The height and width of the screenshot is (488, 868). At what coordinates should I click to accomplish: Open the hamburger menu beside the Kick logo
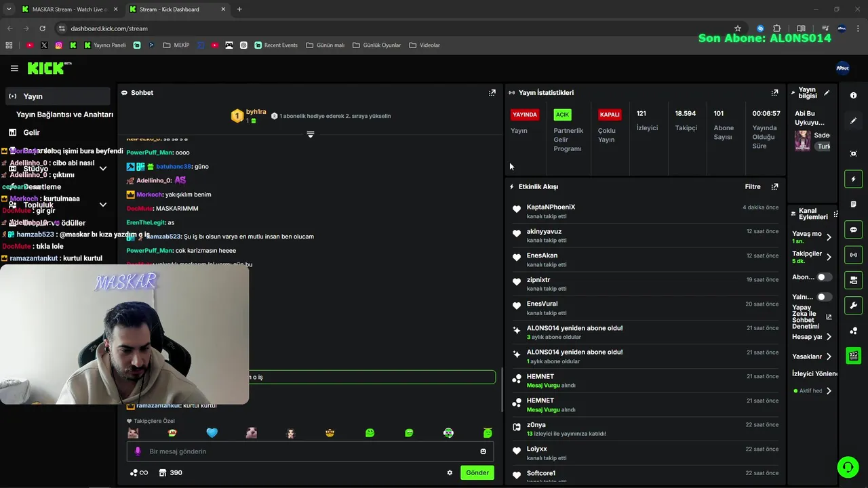[x=14, y=68]
